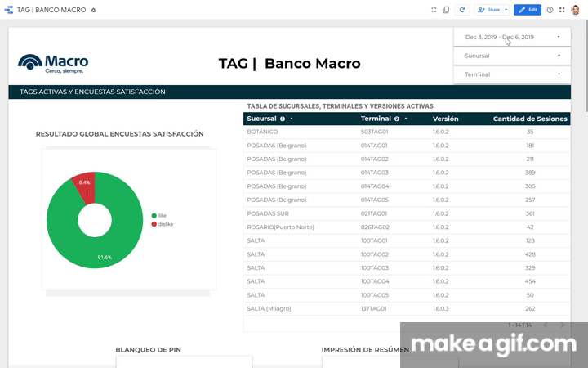Click the sort arrow next to Terminal
The width and height of the screenshot is (588, 368).
(x=406, y=119)
